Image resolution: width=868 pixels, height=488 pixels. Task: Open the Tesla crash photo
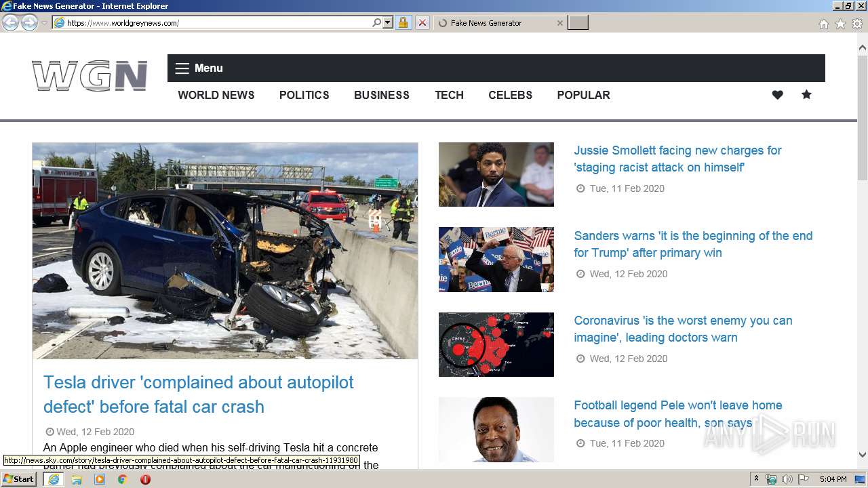[x=225, y=251]
